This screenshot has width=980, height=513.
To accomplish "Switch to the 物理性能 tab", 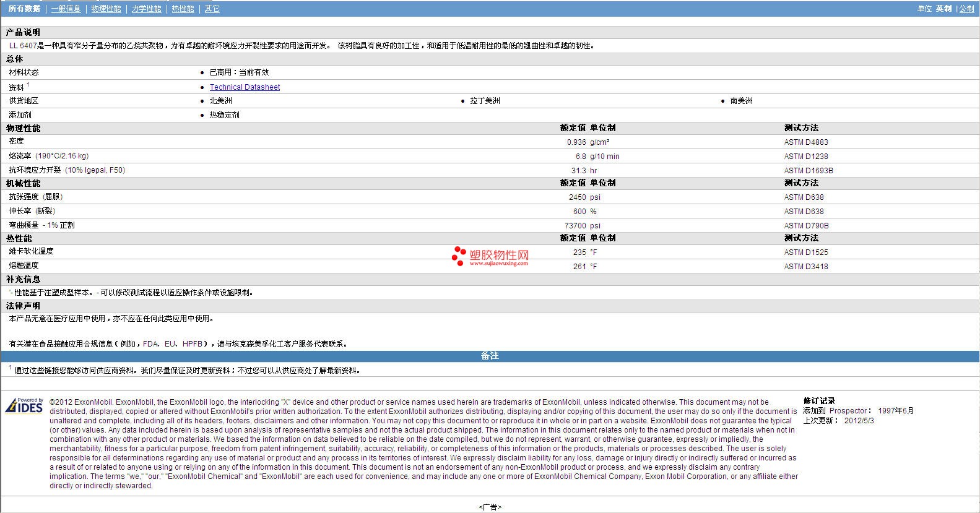I will click(106, 9).
